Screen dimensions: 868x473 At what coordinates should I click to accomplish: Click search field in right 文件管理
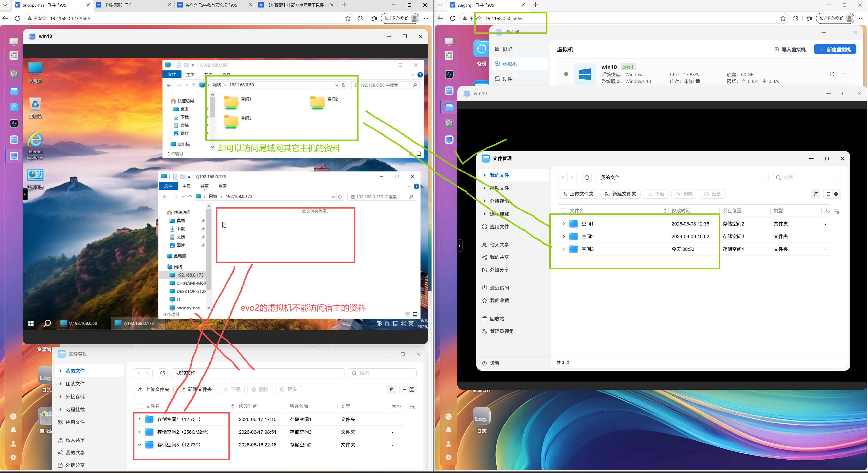tap(806, 177)
